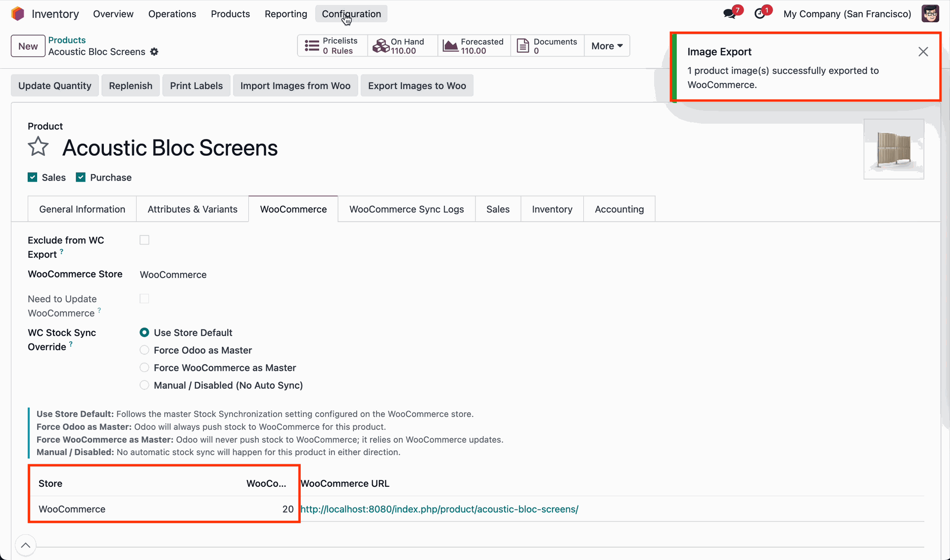Switch to the Sales tab
Viewport: 950px width, 560px height.
[498, 209]
